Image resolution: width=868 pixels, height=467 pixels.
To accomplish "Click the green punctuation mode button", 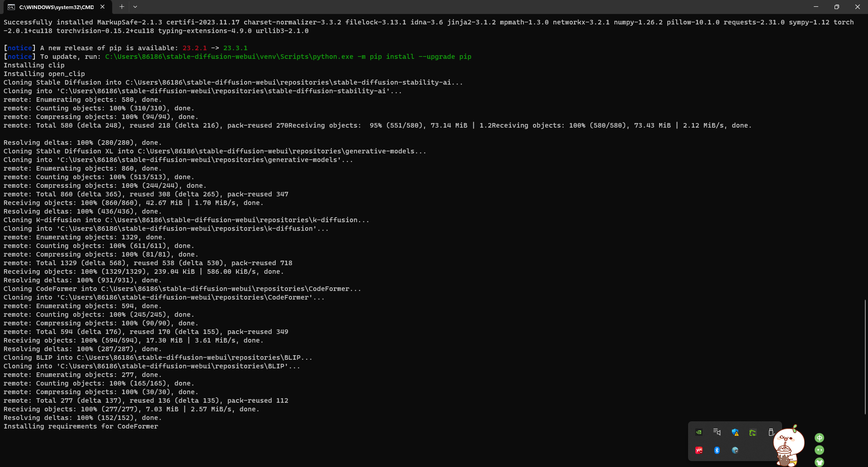I will 819,450.
